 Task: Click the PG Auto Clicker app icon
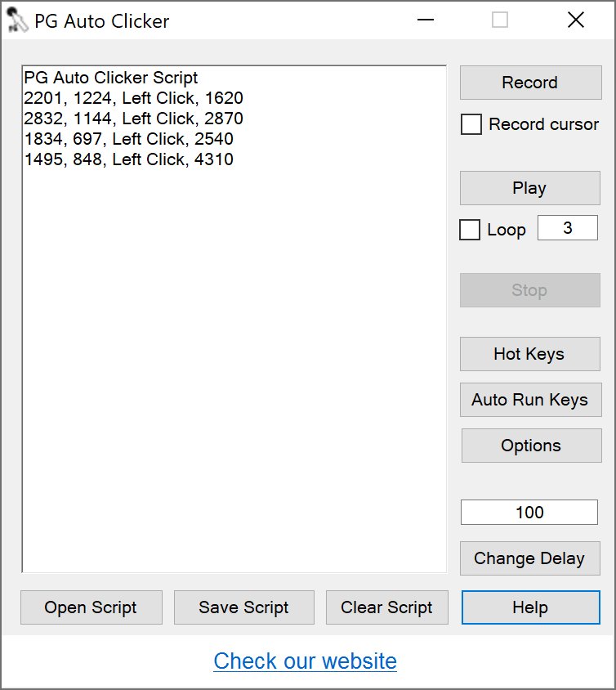click(x=16, y=20)
